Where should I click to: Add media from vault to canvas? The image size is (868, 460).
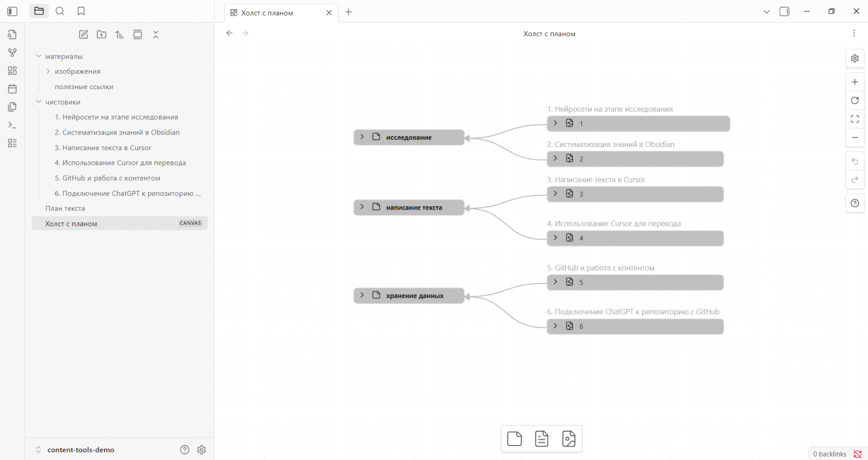(x=569, y=439)
